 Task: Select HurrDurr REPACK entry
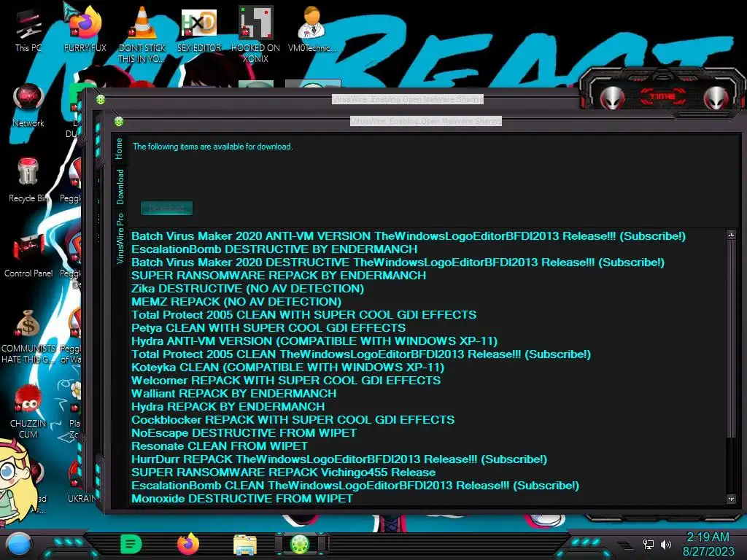[339, 459]
